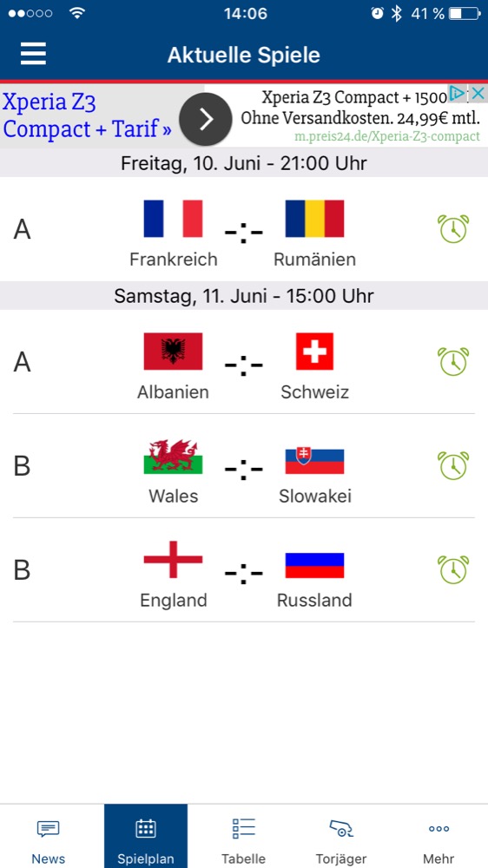Toggle alarm for Albanien vs Schweiz match

453,361
